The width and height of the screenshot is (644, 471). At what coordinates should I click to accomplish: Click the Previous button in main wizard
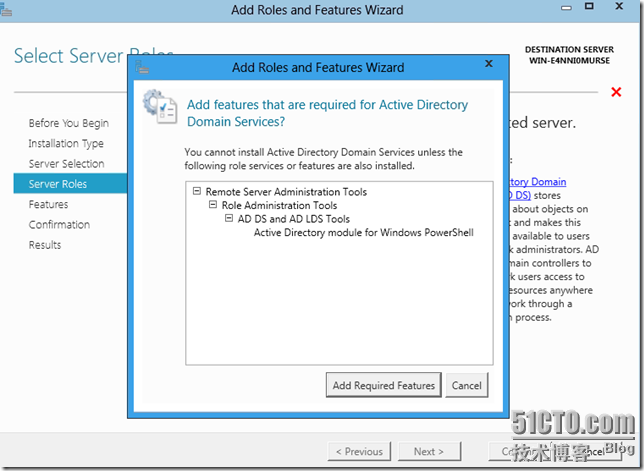(x=359, y=452)
